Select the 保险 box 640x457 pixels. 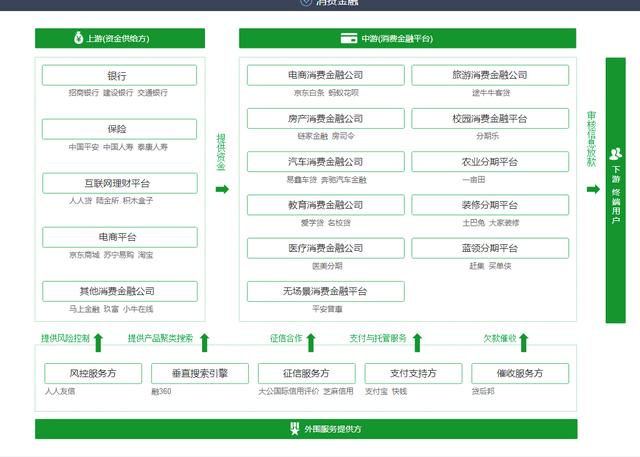pyautogui.click(x=119, y=129)
